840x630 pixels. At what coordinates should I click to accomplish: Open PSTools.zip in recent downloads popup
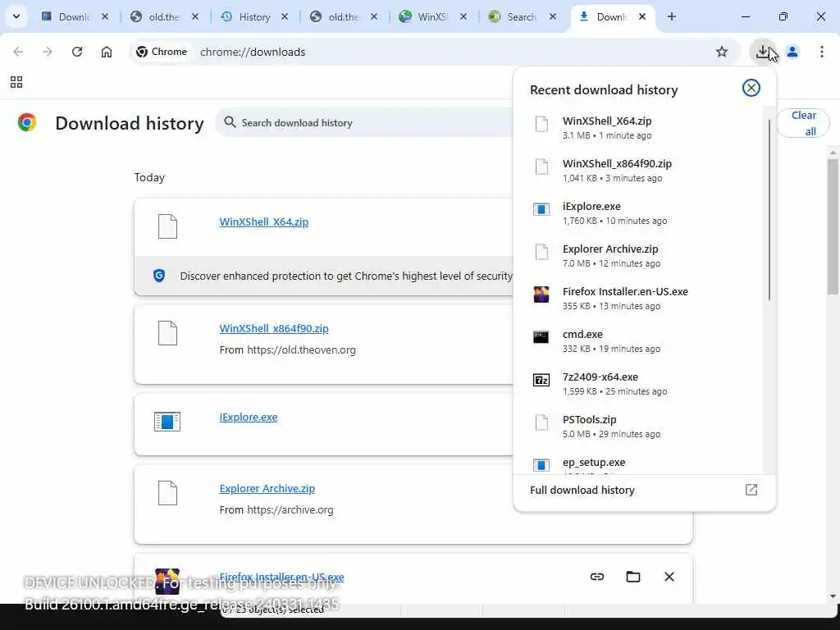coord(637,427)
